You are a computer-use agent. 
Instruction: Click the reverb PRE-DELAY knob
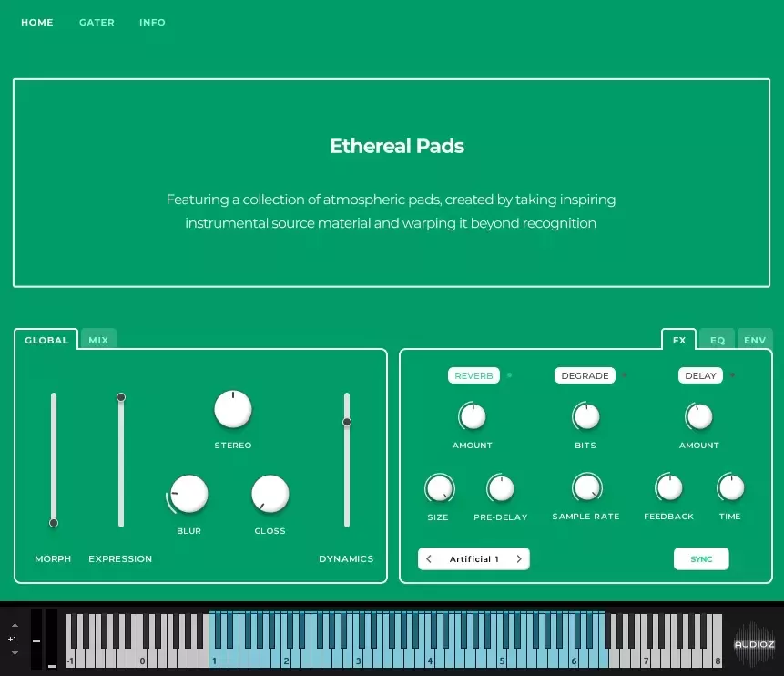(x=501, y=488)
